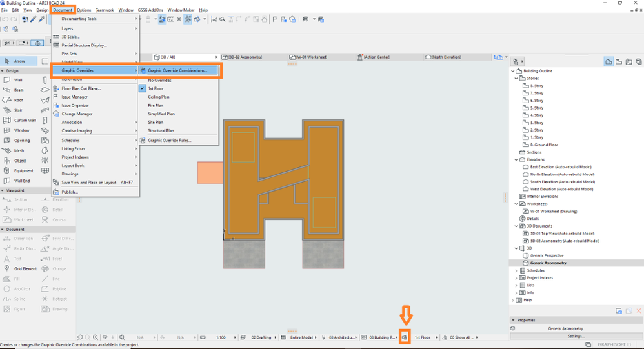Select the Stair tool

(18, 110)
